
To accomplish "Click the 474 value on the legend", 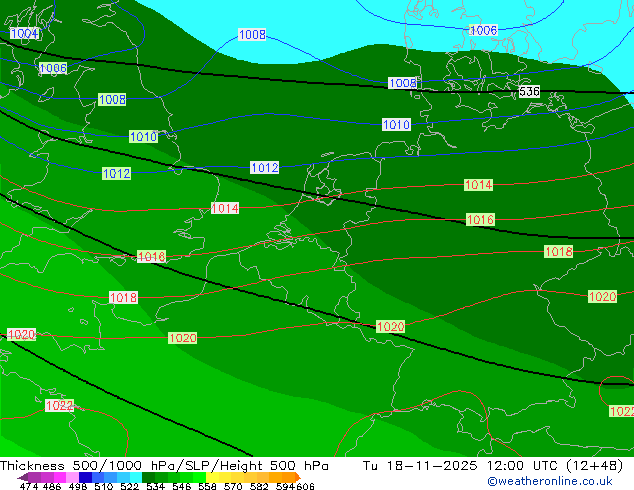I will click(29, 486).
